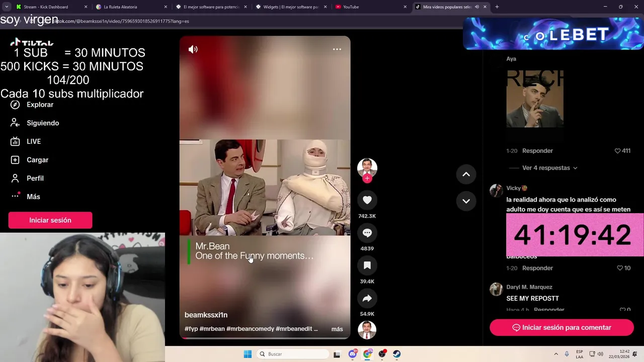Share the video using arrow icon

pyautogui.click(x=367, y=298)
